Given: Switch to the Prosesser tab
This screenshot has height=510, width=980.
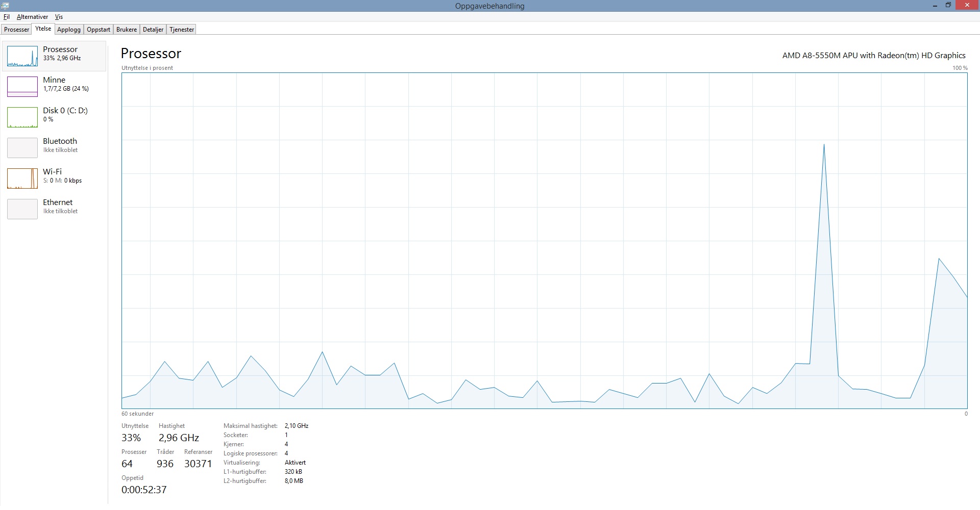Looking at the screenshot, I should click(17, 30).
